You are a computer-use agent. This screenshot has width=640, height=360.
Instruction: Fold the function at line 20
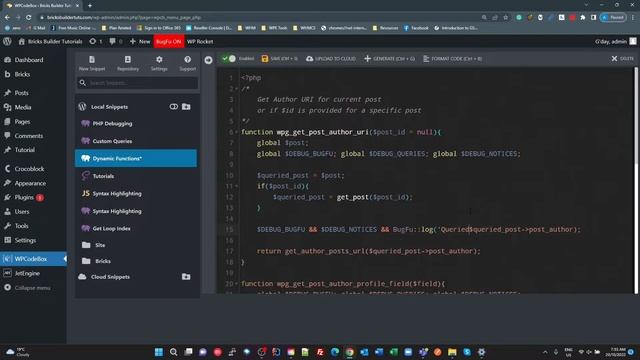pyautogui.click(x=236, y=284)
